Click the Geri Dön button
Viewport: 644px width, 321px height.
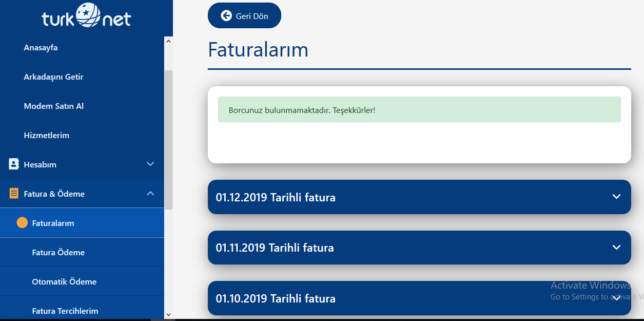tap(244, 15)
